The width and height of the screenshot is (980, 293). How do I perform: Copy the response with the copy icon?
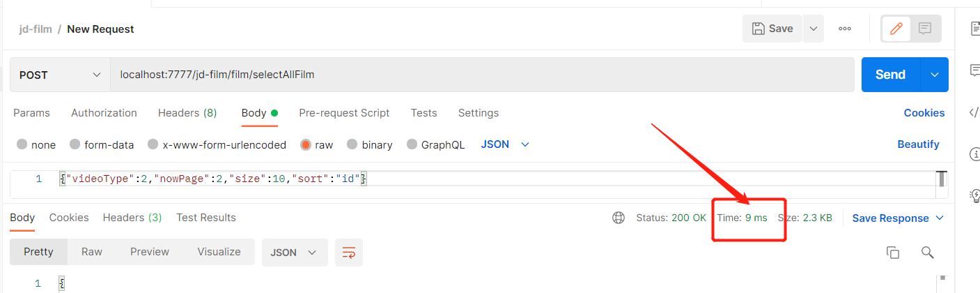892,253
